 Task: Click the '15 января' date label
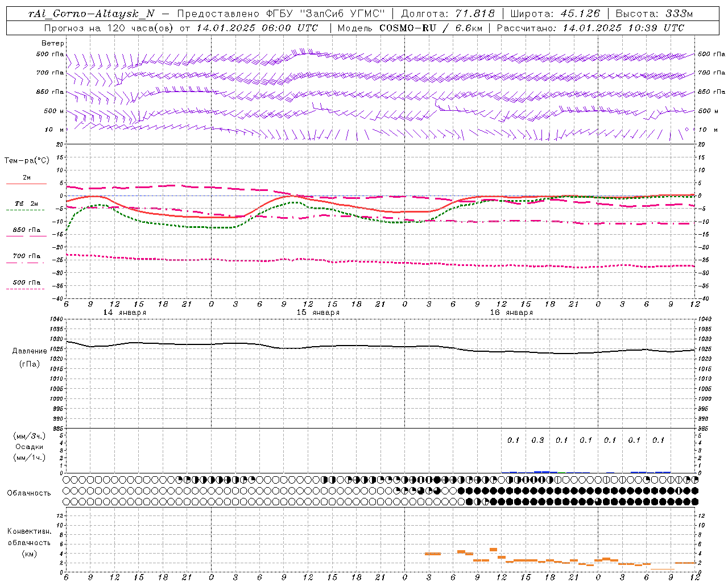(318, 313)
